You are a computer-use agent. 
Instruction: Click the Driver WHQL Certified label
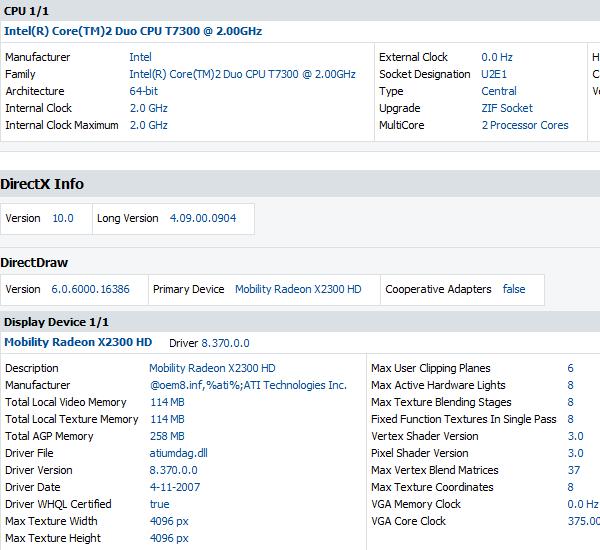point(58,504)
